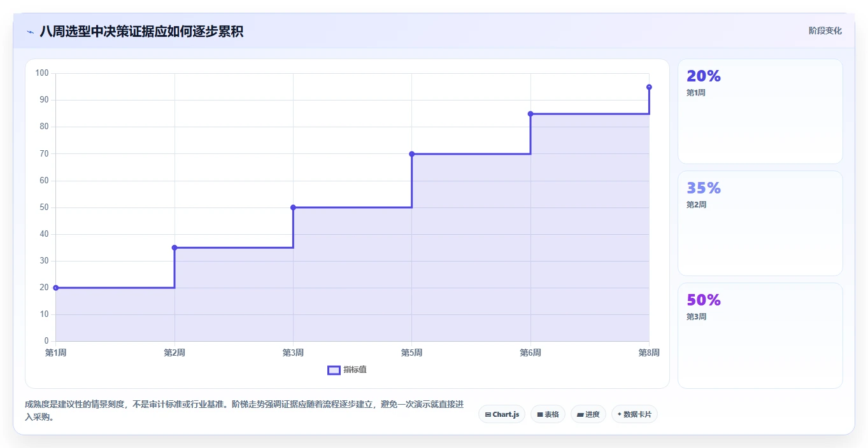The width and height of the screenshot is (868, 448).
Task: Click the data point at 第8周
Action: click(x=649, y=87)
